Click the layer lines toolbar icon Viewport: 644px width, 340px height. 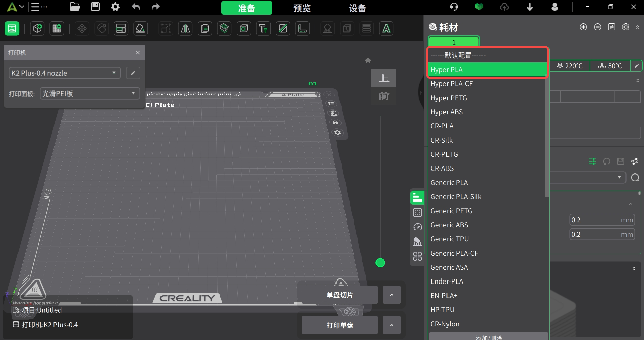(366, 29)
